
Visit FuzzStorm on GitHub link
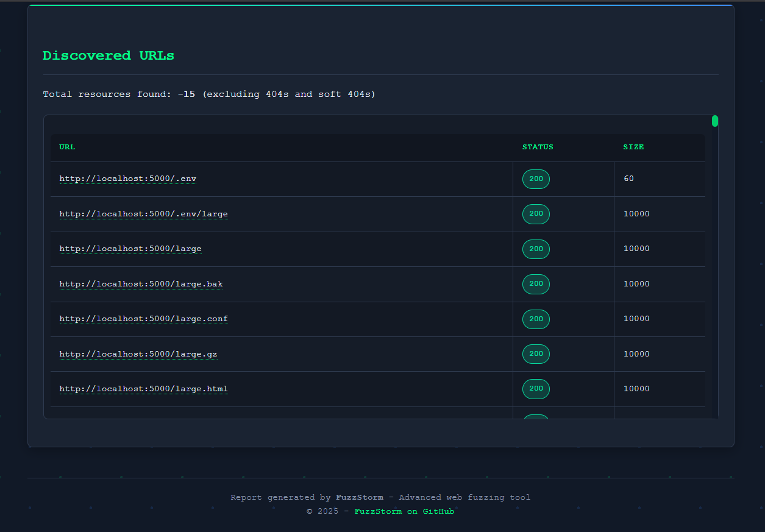click(404, 511)
